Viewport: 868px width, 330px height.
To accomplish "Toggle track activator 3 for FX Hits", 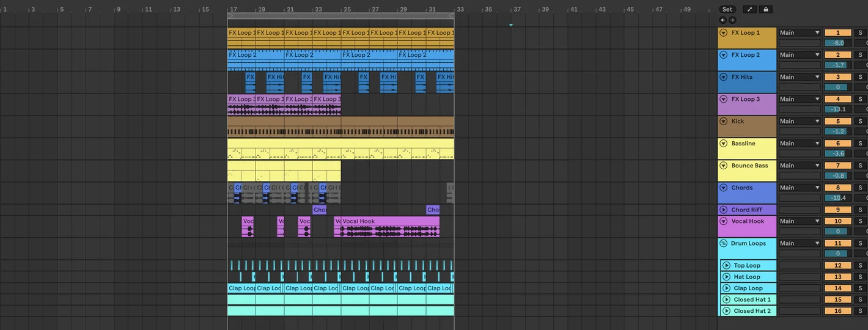I will [838, 77].
